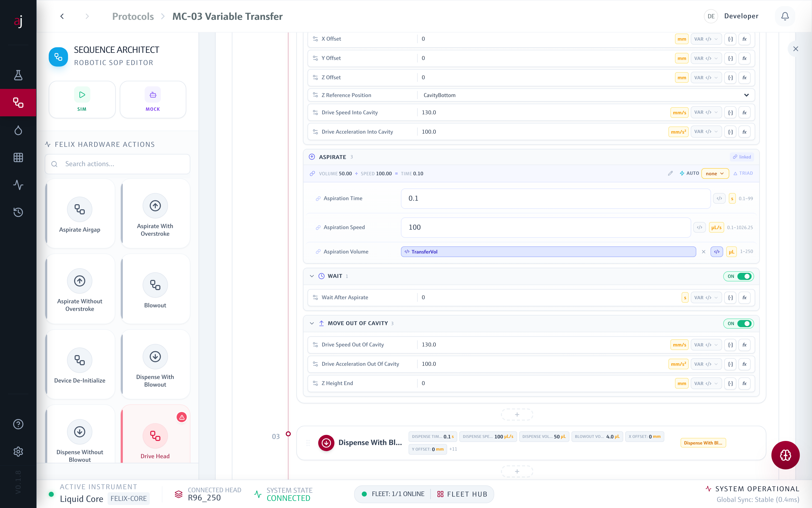Open the droplet liquids sidebar icon

[18, 130]
